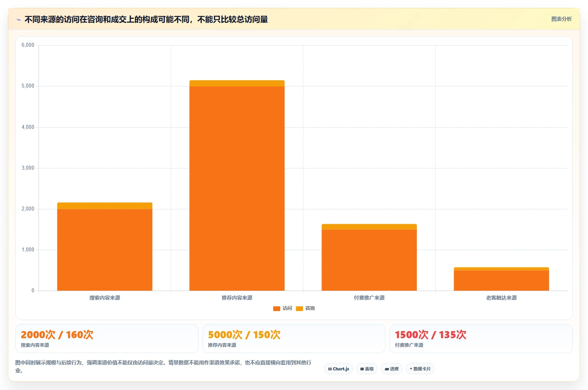
Task: Click the x-axis label 推荐内容来源
Action: [237, 298]
